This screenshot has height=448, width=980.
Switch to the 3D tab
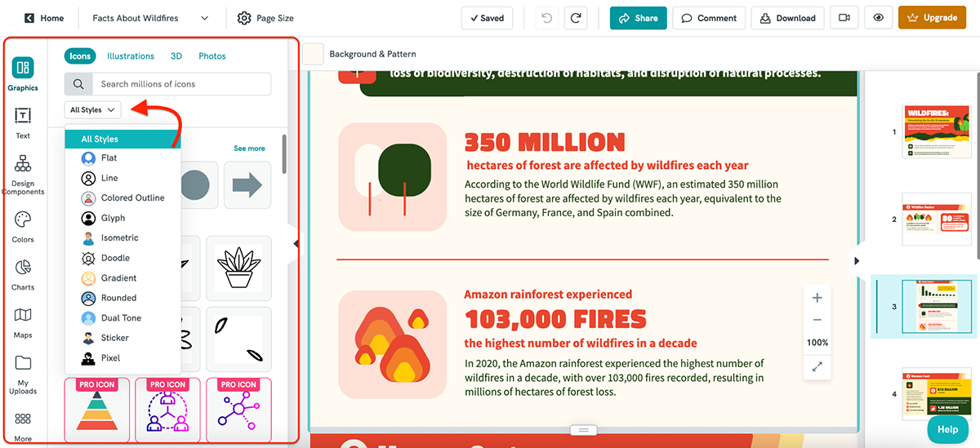176,56
